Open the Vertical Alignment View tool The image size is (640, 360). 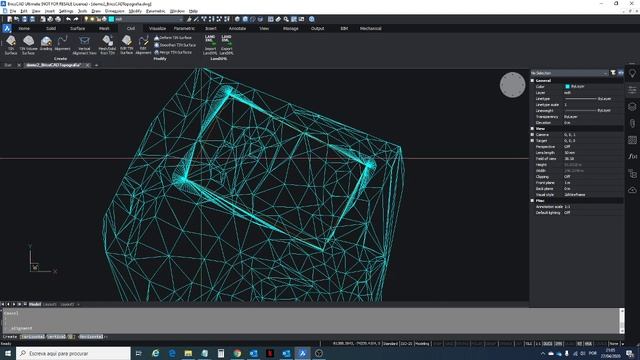84,44
